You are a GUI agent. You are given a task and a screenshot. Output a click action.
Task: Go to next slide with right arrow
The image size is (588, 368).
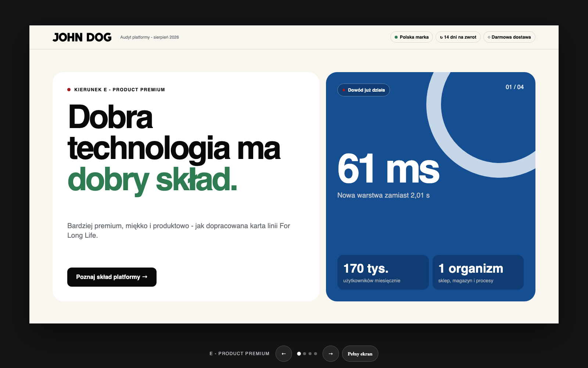(x=331, y=354)
